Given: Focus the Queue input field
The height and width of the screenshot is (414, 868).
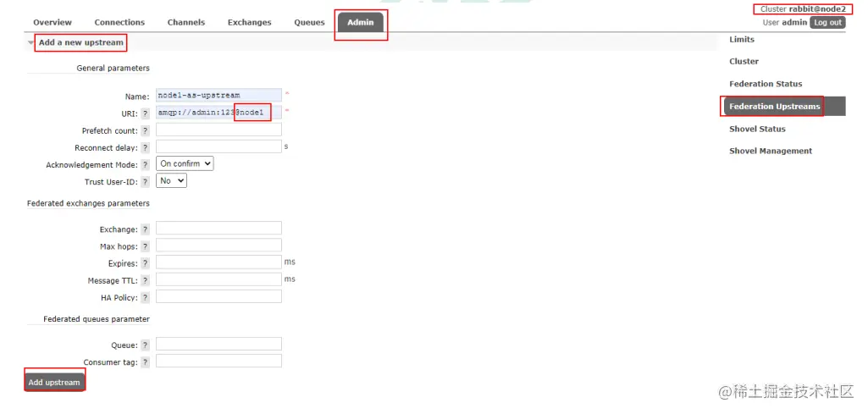Looking at the screenshot, I should [218, 345].
